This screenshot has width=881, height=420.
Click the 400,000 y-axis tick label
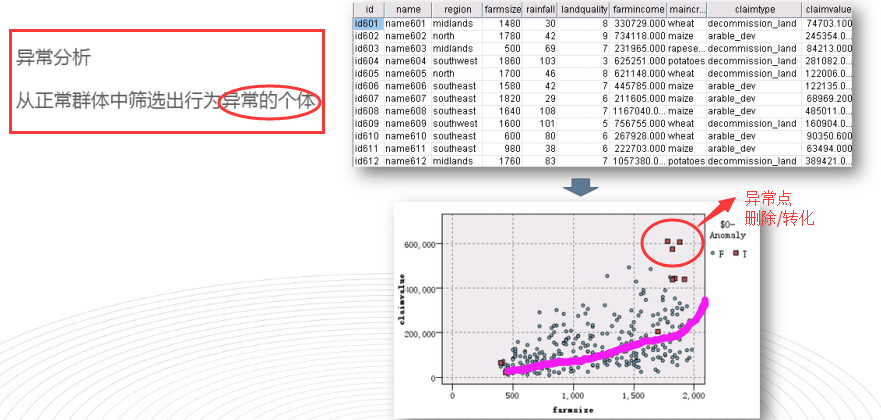coord(420,289)
